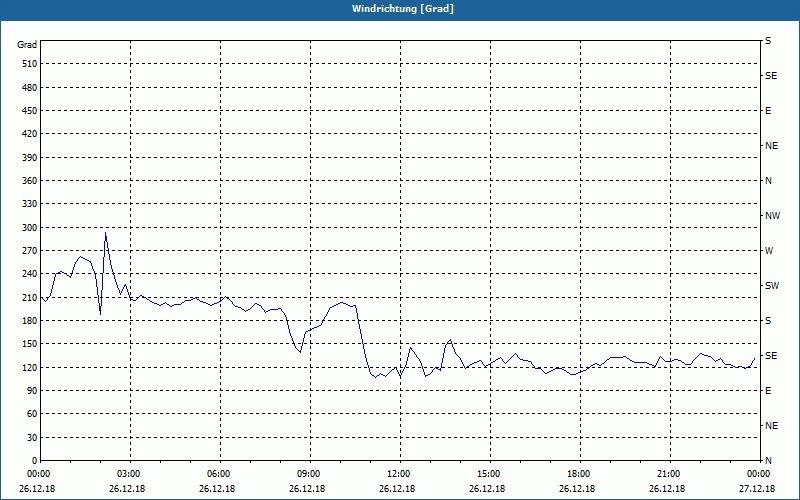Click the Windrichtung [Grad] chart title

point(403,9)
